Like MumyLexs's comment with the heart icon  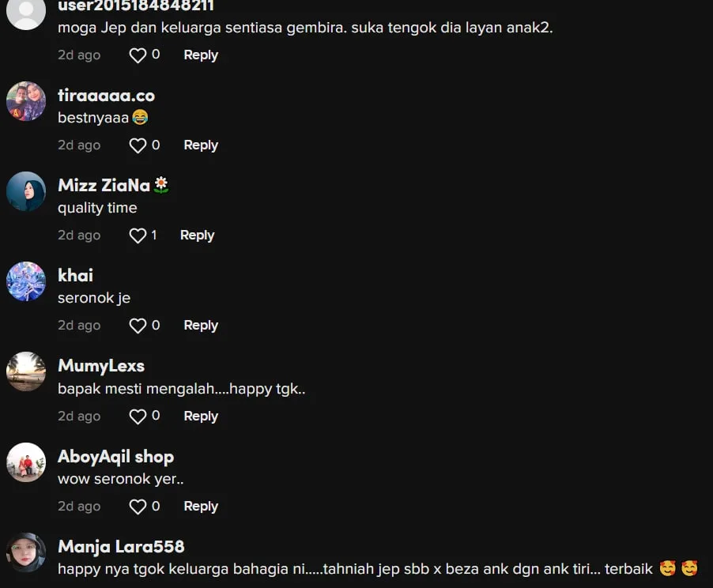(x=138, y=416)
